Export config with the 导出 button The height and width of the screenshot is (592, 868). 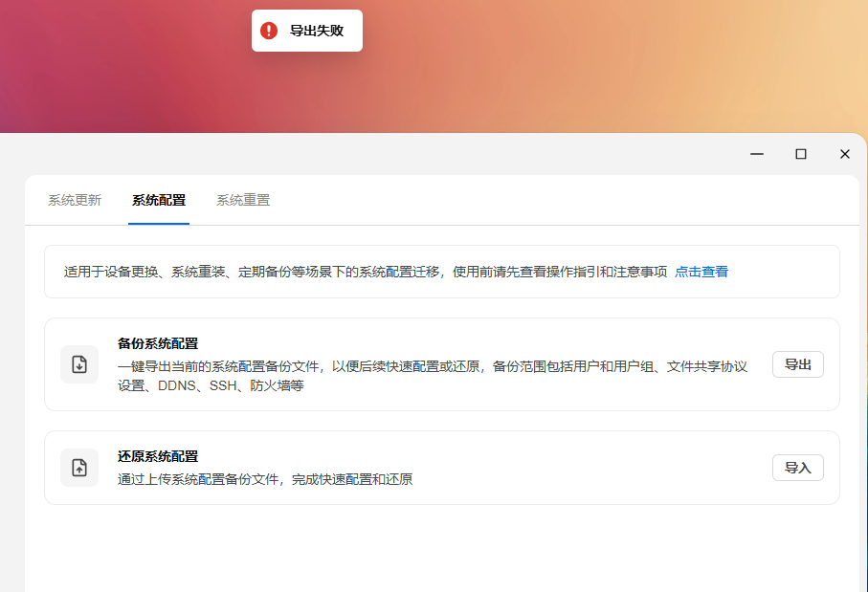[x=798, y=364]
